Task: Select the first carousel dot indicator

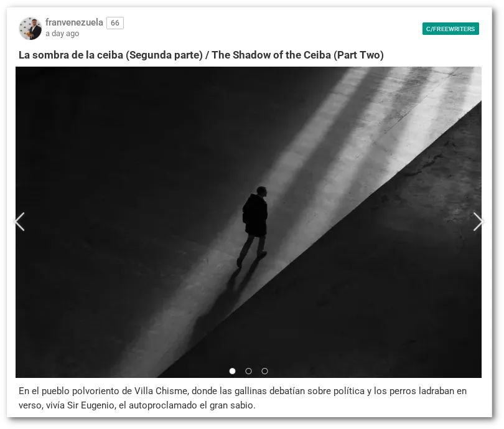Action: tap(232, 371)
